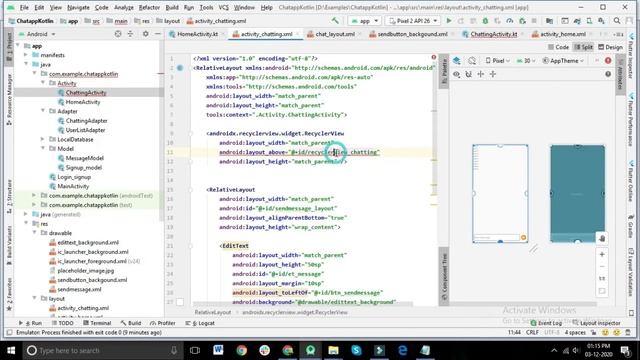The image size is (640, 360).
Task: Start debugging with the bug icon
Action: 485,20
